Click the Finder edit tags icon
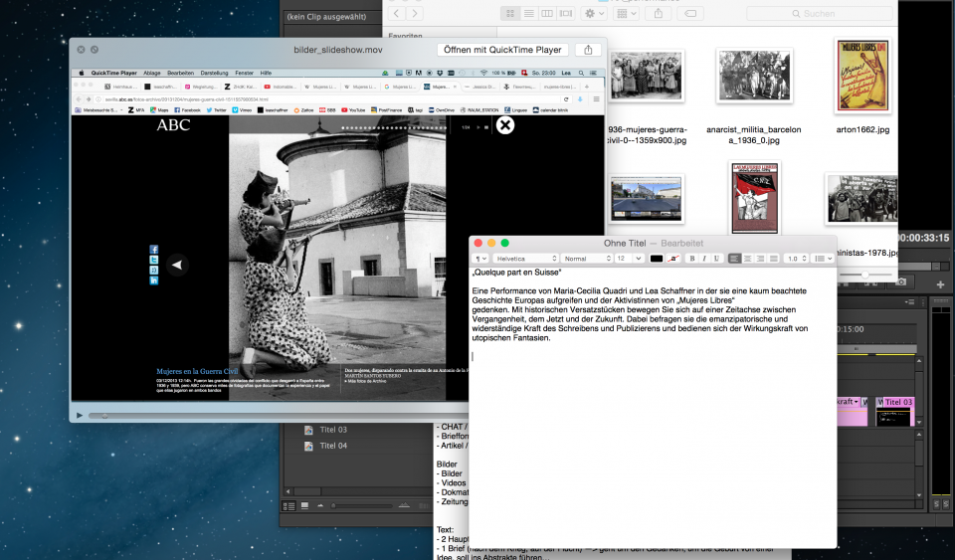This screenshot has height=560, width=955. [690, 13]
